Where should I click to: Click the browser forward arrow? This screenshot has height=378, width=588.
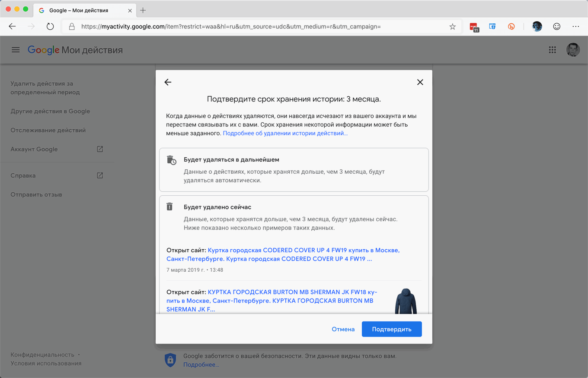(31, 27)
